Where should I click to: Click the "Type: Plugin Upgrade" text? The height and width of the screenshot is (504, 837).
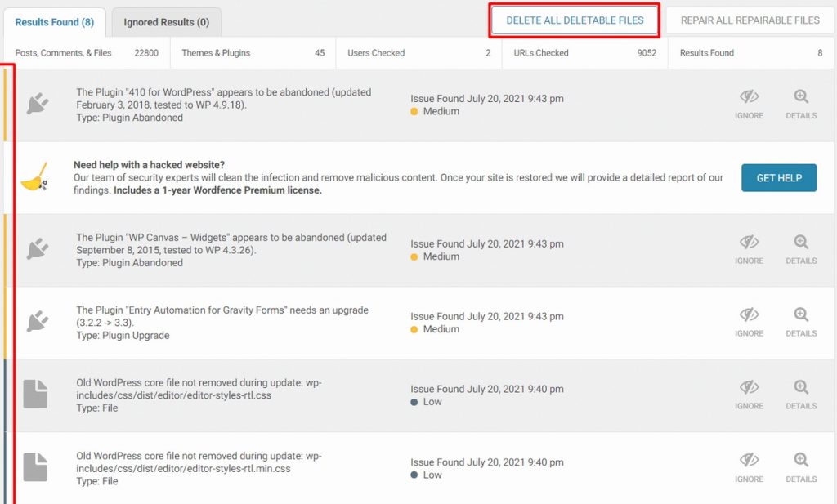point(123,336)
